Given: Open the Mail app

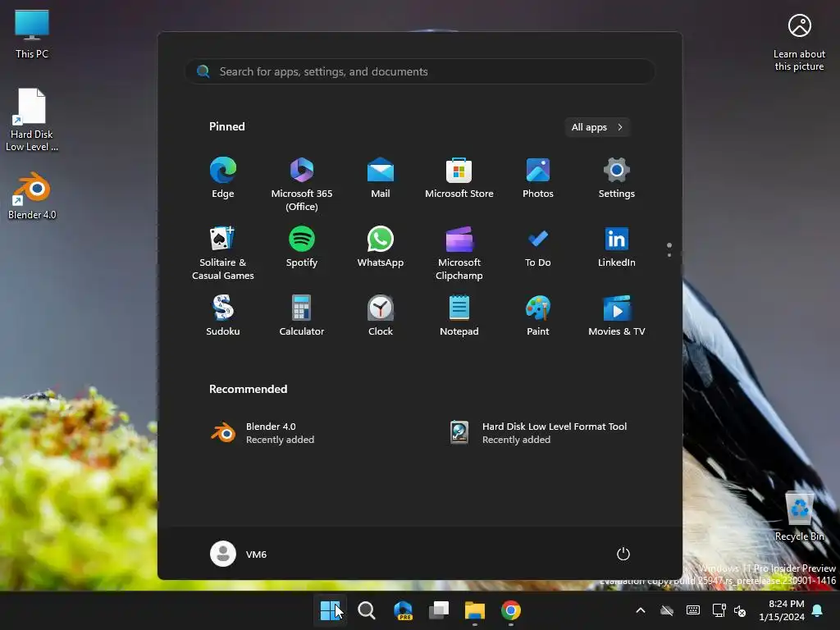Looking at the screenshot, I should click(381, 178).
